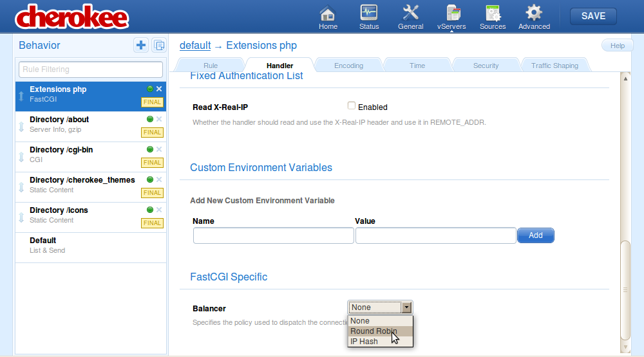644x357 pixels.
Task: Toggle active status of Directory /cherokee_themes rule
Action: [x=150, y=179]
